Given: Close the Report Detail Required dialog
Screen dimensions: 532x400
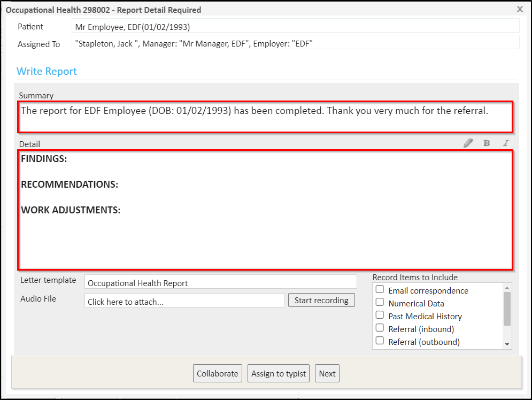Looking at the screenshot, I should (520, 9).
